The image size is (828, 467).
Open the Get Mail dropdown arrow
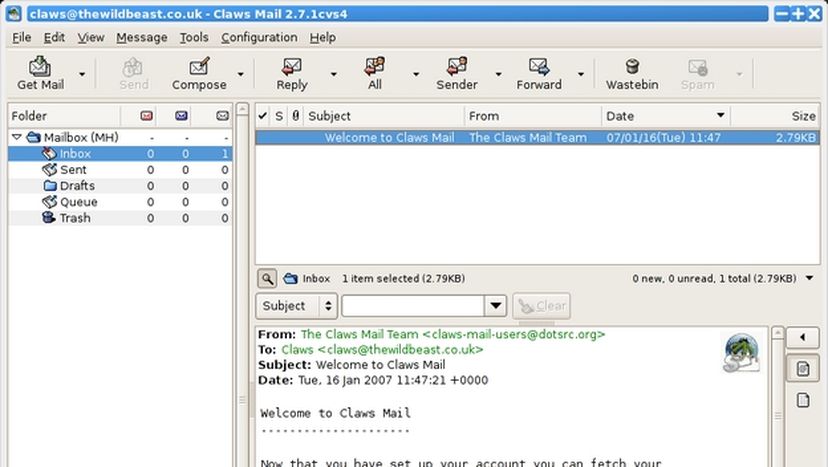click(82, 74)
